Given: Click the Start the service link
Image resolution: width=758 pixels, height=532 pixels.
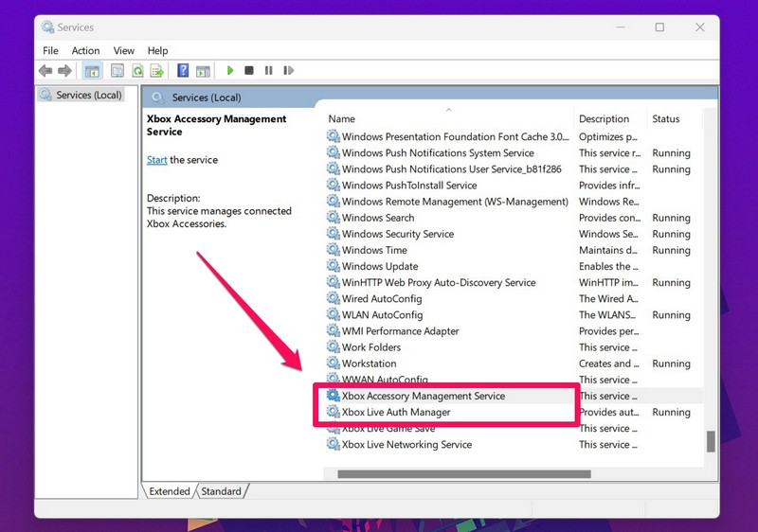Looking at the screenshot, I should tap(156, 160).
